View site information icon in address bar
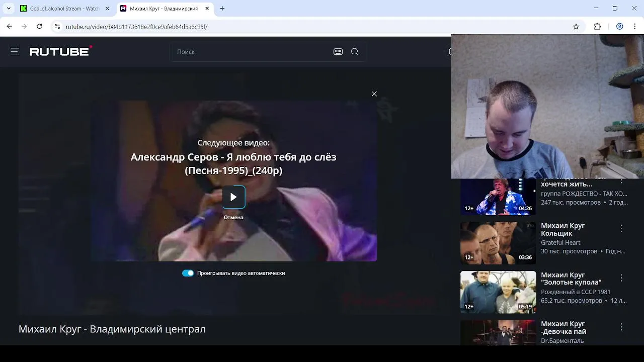Image resolution: width=644 pixels, height=362 pixels. (x=57, y=27)
